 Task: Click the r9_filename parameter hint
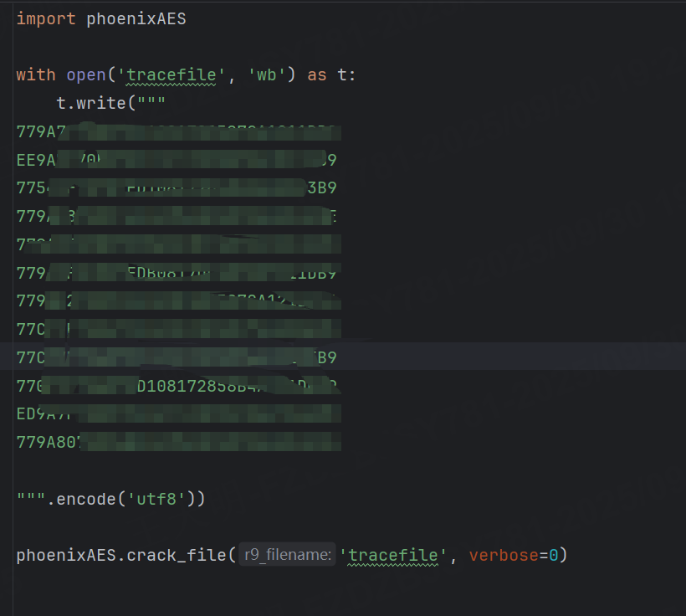tap(288, 555)
